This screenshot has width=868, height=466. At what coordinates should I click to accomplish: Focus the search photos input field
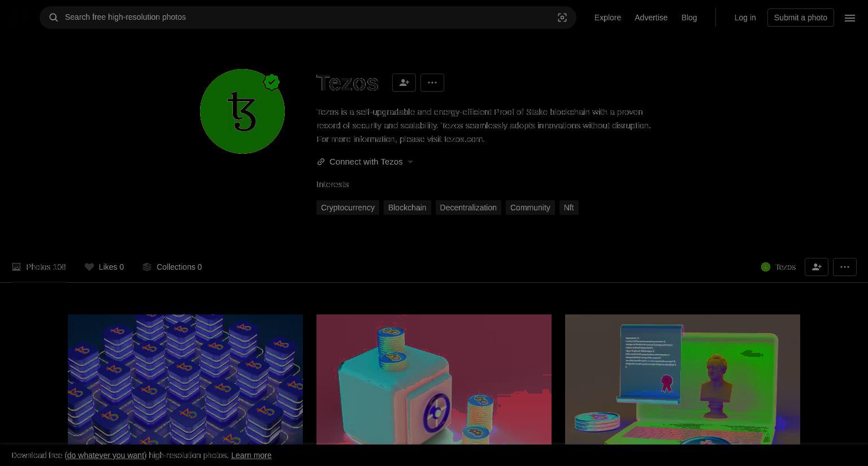[308, 18]
